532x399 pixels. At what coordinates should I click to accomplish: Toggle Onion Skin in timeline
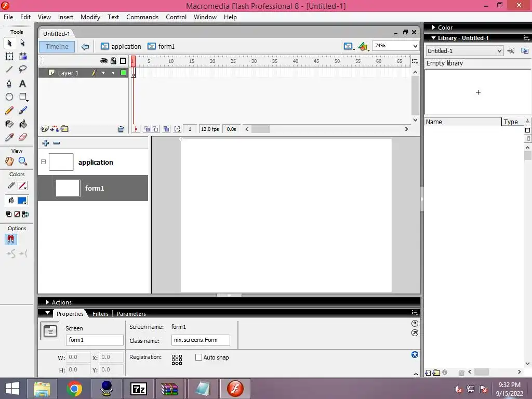tap(147, 129)
